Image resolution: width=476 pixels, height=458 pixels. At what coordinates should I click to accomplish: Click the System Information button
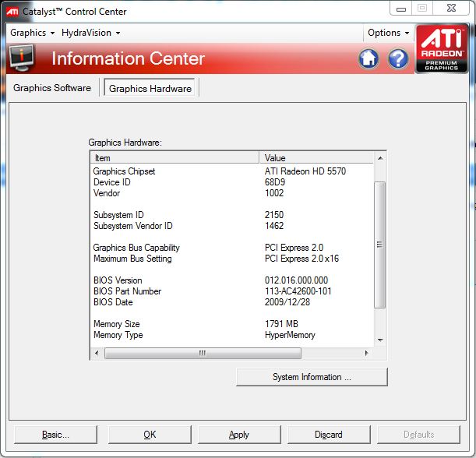click(312, 377)
